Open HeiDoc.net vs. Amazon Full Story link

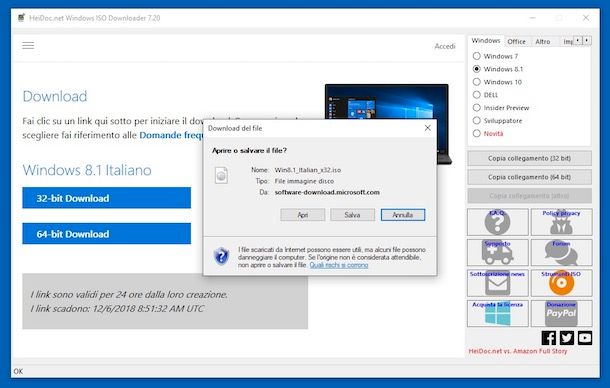[x=518, y=351]
